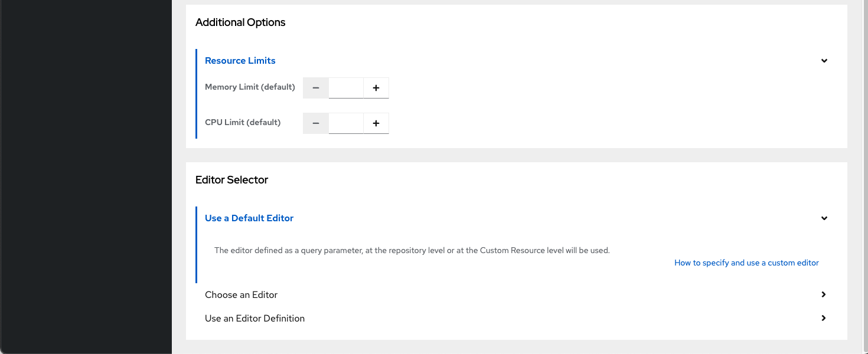Decrement Memory Limit using the minus icon
The height and width of the screenshot is (354, 868).
315,87
